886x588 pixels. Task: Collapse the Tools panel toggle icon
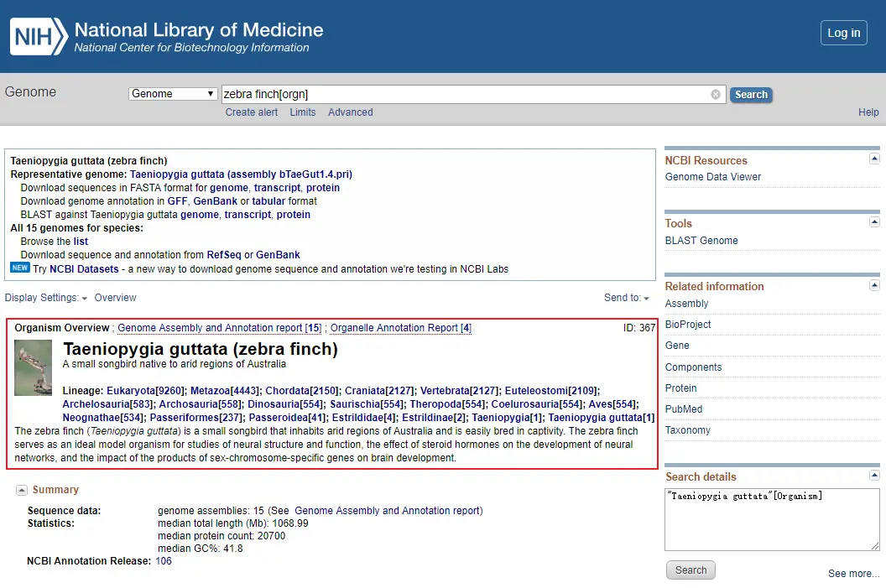click(x=874, y=222)
